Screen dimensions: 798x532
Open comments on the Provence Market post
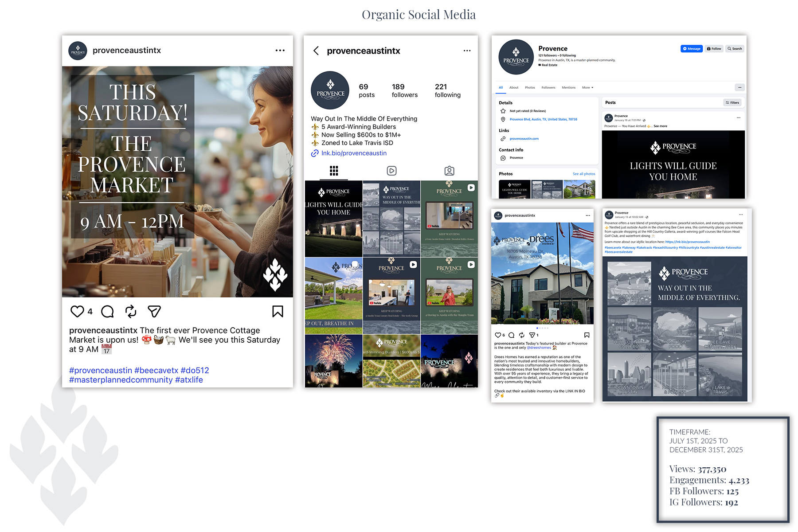point(107,312)
